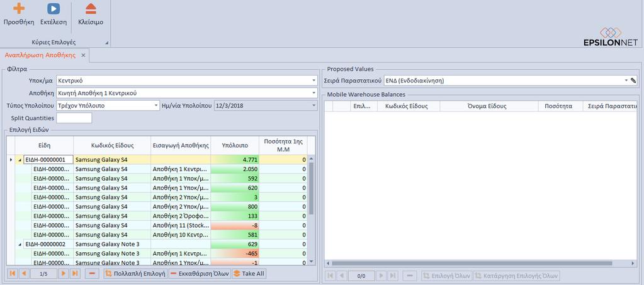Click next-record icon in balances navigator
Screen dimensions: 644x285
point(381,276)
